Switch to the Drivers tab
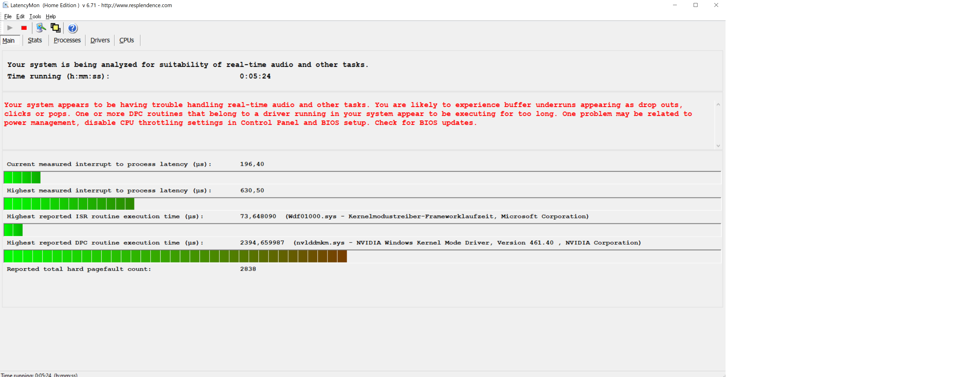The width and height of the screenshot is (980, 377). coord(100,40)
